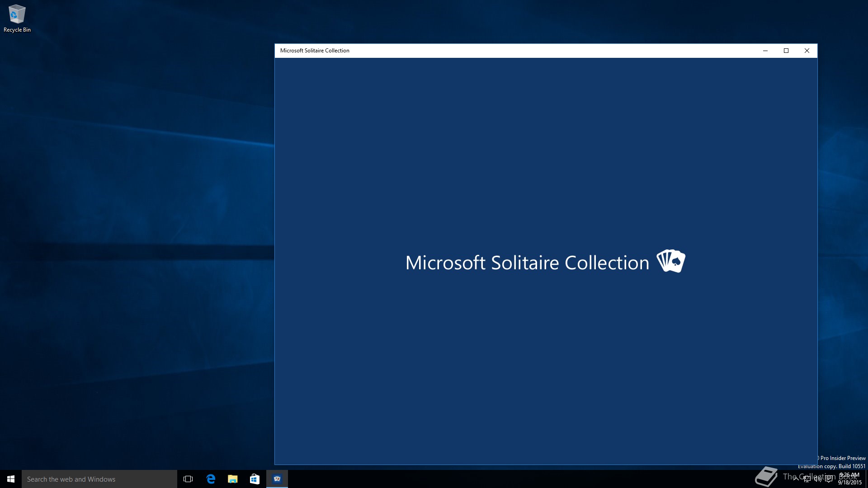
Task: Open the network status tray icon
Action: click(807, 479)
